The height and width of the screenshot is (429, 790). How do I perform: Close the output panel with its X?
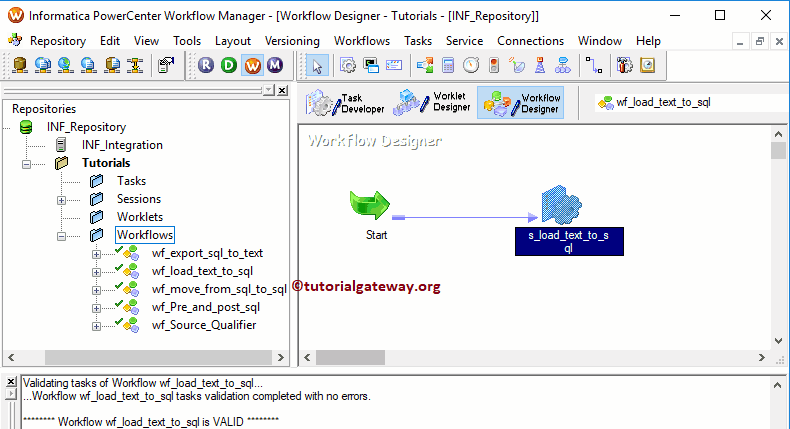[11, 382]
